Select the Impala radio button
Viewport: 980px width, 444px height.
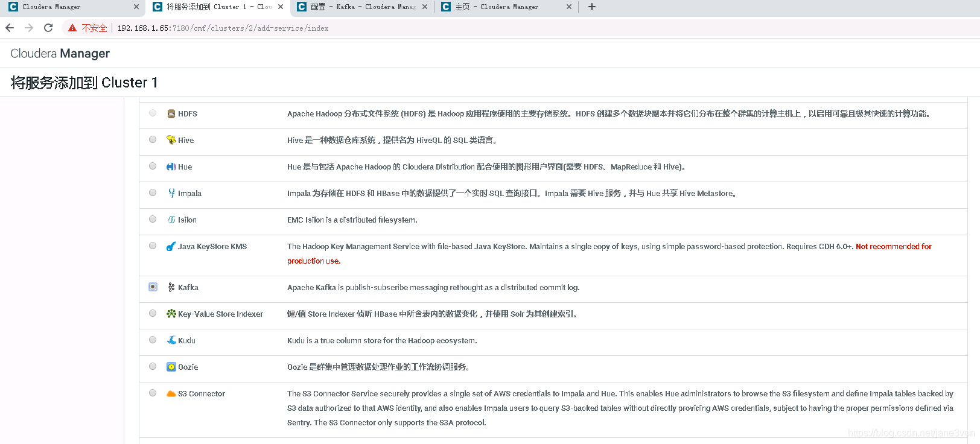(x=153, y=192)
